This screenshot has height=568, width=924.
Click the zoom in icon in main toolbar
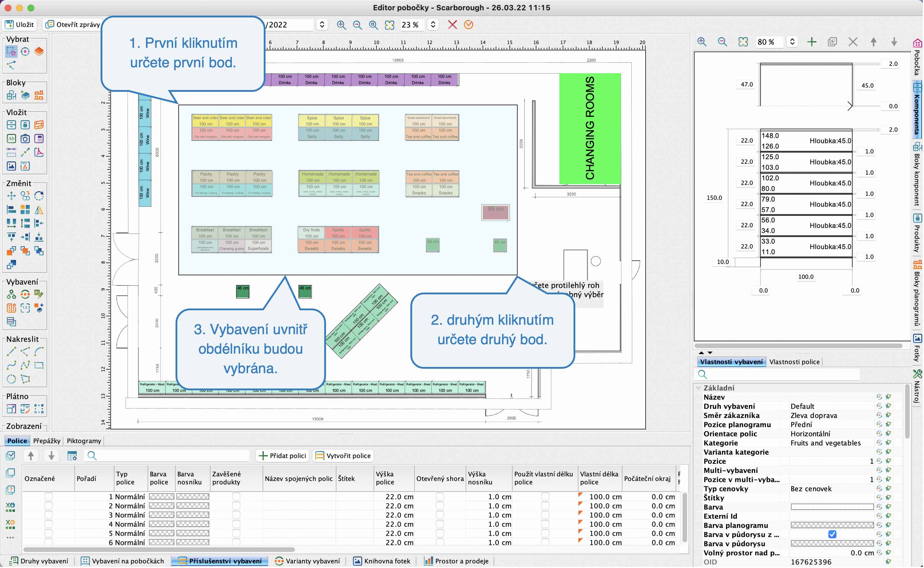[x=342, y=25]
